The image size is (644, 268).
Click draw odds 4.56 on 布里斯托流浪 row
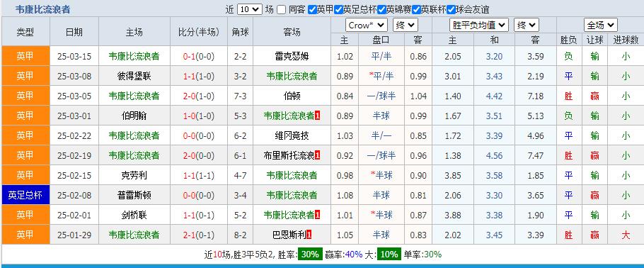tap(494, 155)
